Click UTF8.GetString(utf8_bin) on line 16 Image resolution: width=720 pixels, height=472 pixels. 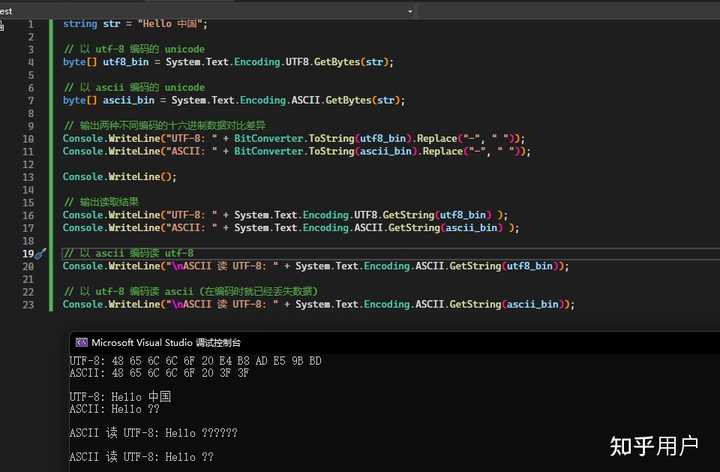click(423, 215)
